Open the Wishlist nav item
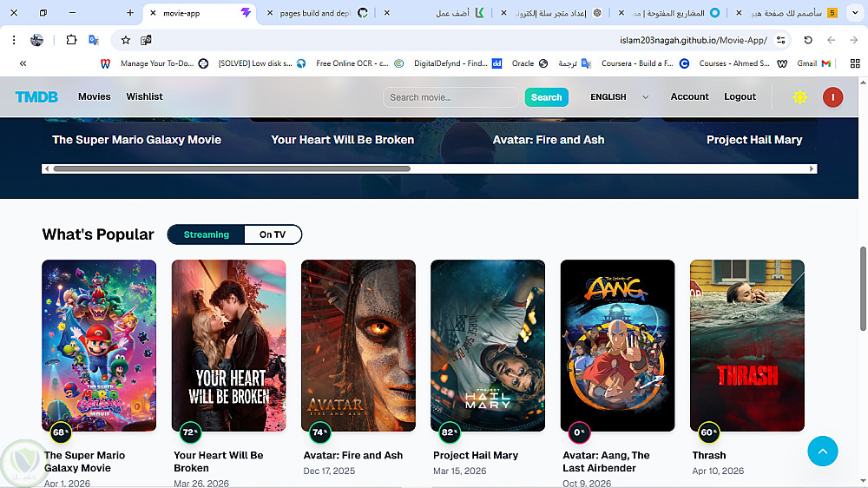 pos(144,97)
